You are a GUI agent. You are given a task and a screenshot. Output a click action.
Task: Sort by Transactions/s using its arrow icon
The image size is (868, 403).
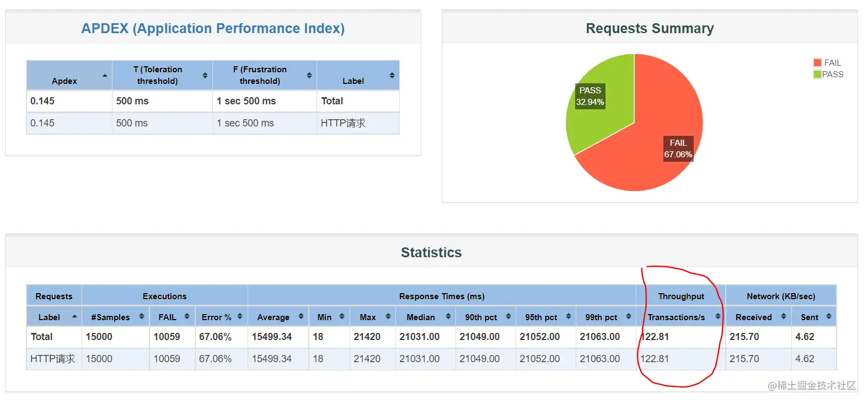pyautogui.click(x=718, y=316)
